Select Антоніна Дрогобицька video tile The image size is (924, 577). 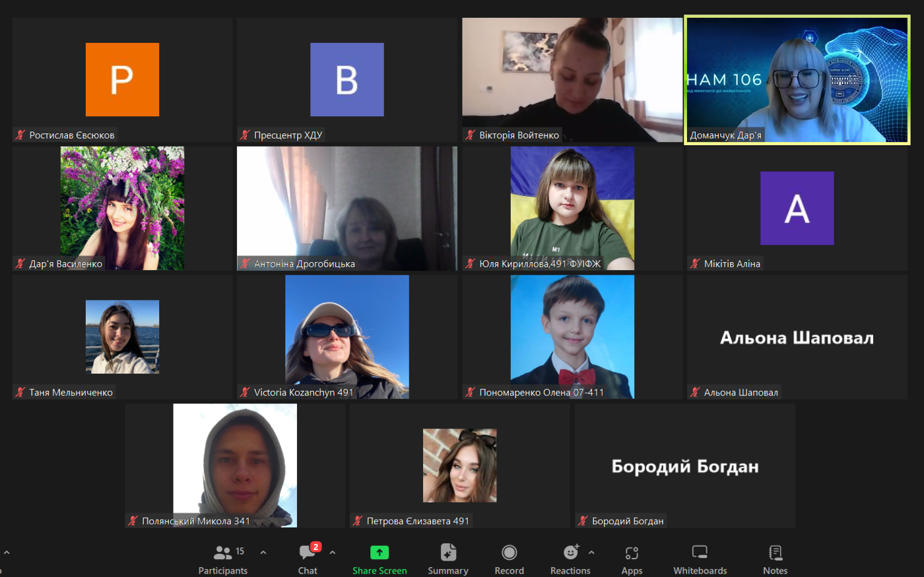347,209
